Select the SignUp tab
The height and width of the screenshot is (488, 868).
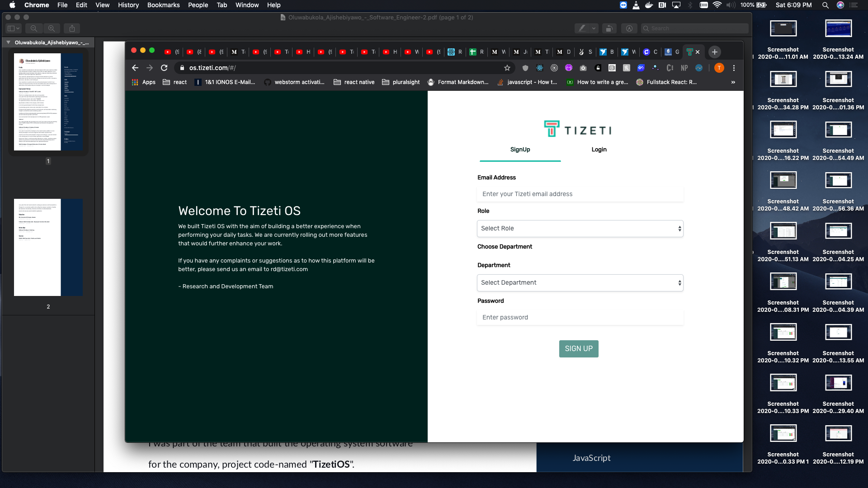[x=520, y=150]
